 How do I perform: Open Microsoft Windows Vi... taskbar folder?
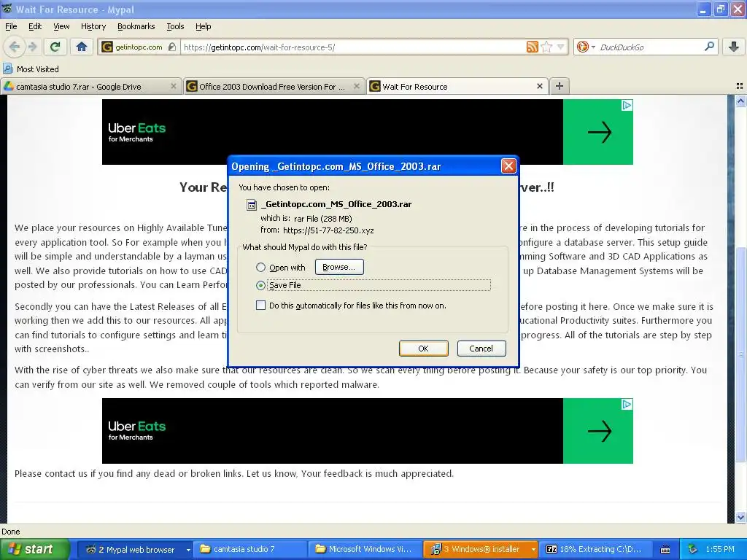click(x=365, y=549)
